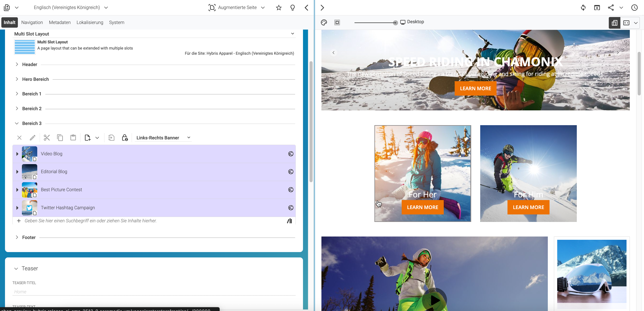
Task: Toggle the preview-only view button
Action: point(626,23)
